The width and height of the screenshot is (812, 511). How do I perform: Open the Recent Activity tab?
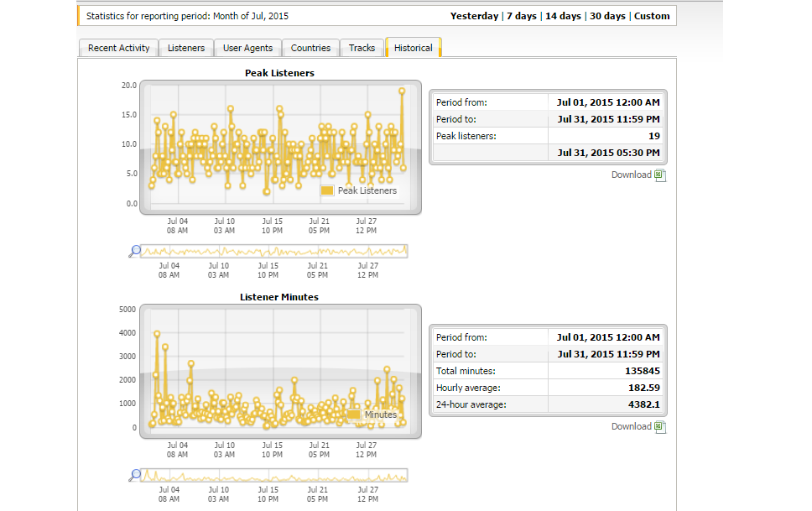[118, 48]
